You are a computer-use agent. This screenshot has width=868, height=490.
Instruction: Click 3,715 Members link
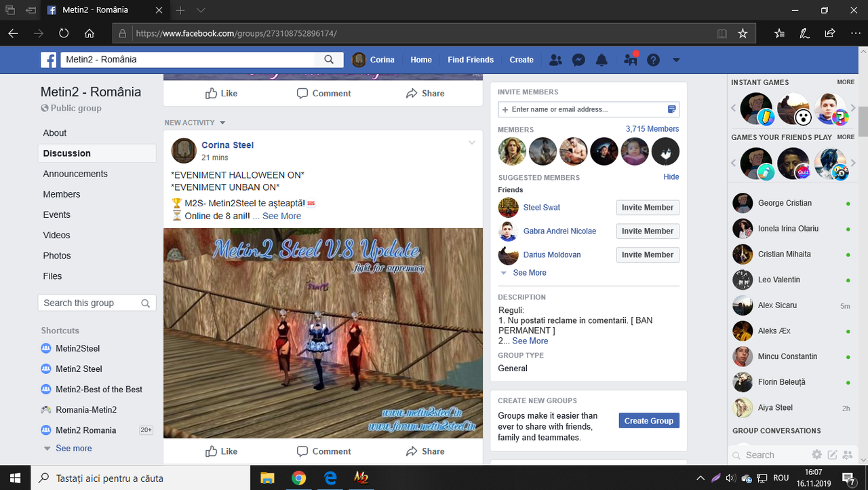click(x=652, y=129)
